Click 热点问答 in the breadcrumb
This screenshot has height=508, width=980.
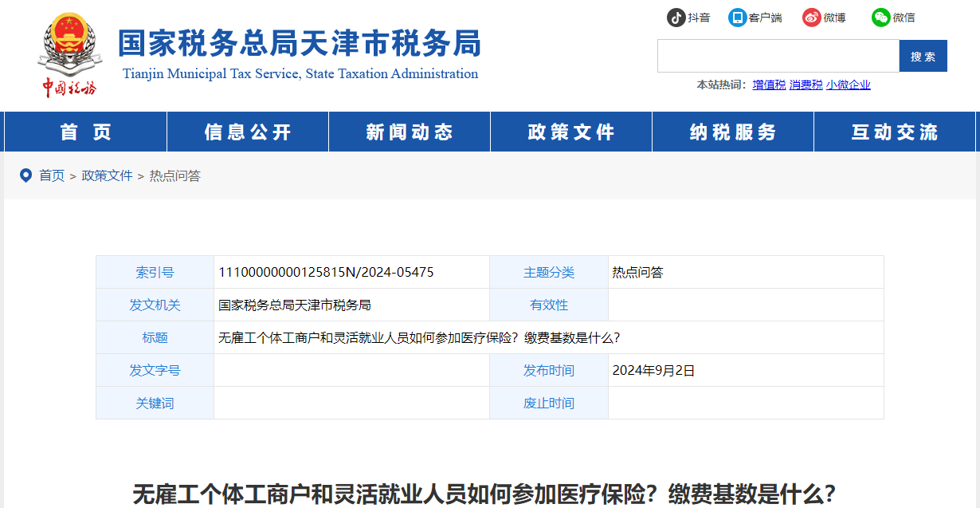(175, 175)
